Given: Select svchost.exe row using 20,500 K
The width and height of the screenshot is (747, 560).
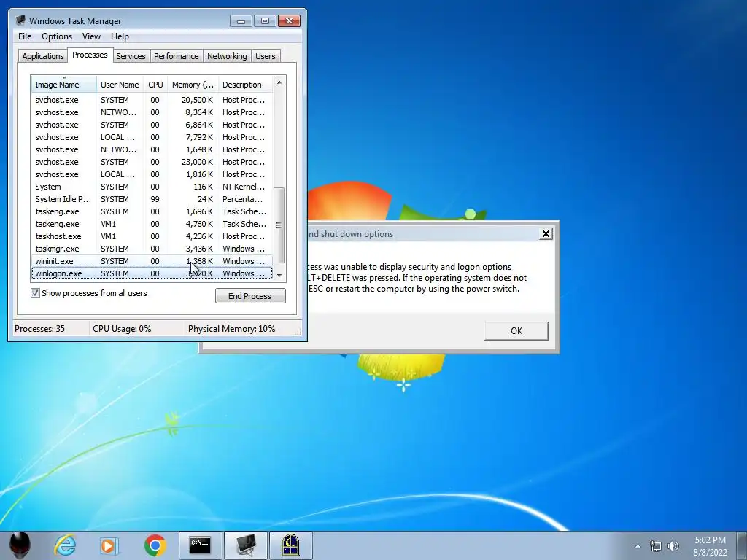Looking at the screenshot, I should 152,100.
